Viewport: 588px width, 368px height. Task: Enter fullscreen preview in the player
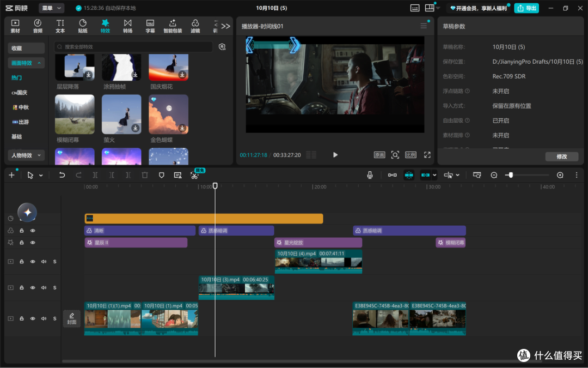tap(427, 155)
